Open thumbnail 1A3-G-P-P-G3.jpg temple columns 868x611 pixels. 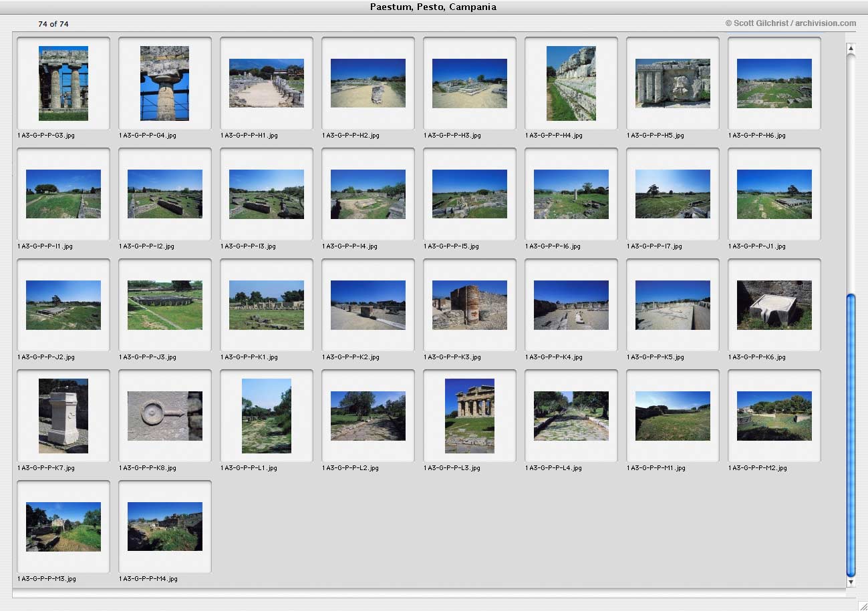[x=63, y=83]
